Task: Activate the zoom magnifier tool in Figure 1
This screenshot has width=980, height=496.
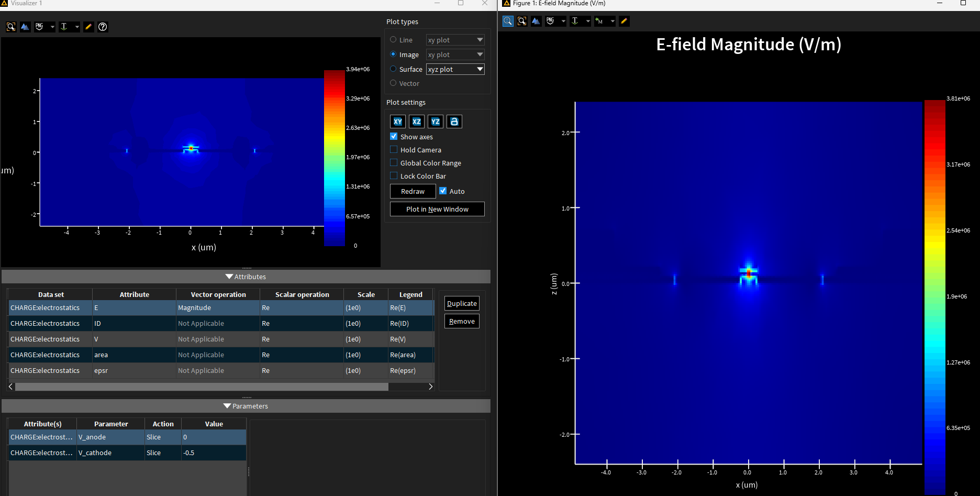Action: [508, 21]
